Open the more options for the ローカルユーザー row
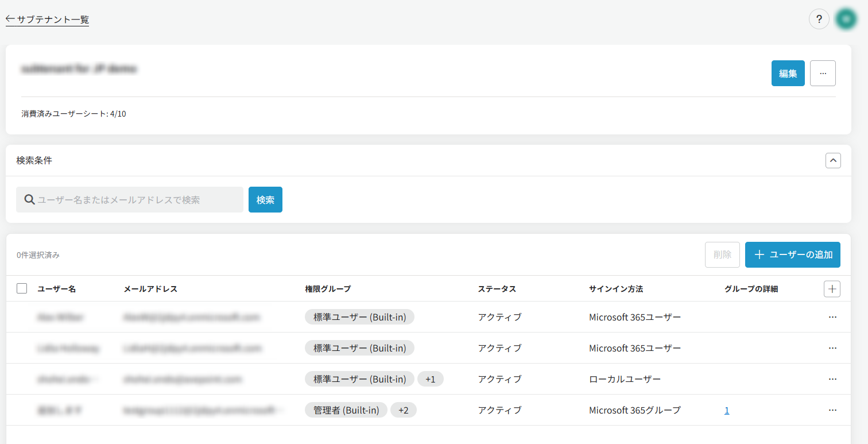 tap(832, 379)
